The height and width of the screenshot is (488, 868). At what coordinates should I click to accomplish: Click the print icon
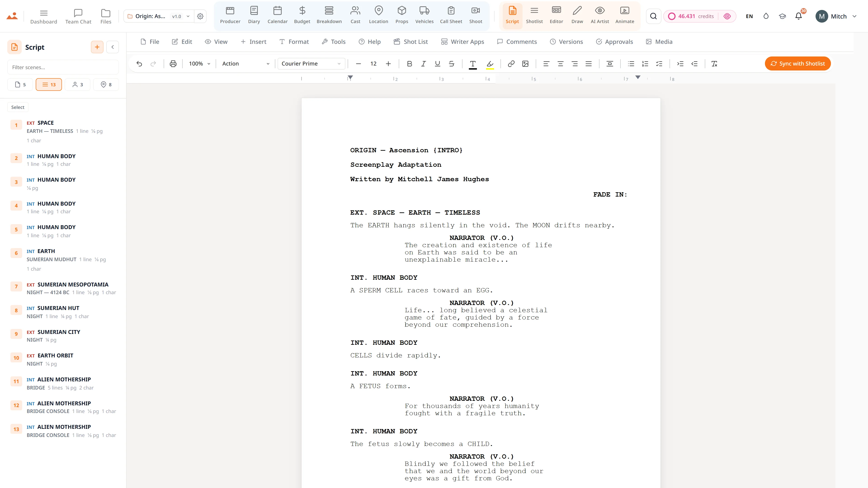[x=173, y=64]
